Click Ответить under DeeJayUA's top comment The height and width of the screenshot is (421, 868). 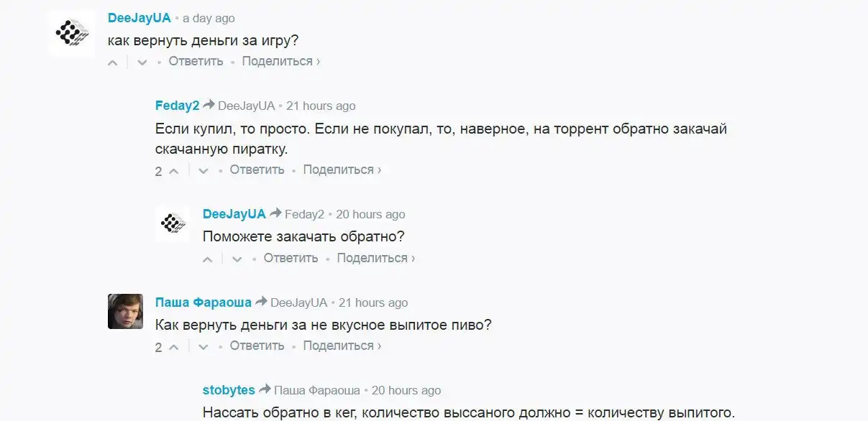pos(196,62)
